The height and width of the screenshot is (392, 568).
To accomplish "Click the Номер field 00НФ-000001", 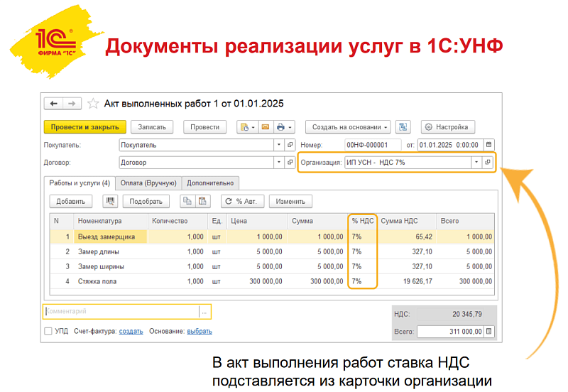I will (373, 145).
